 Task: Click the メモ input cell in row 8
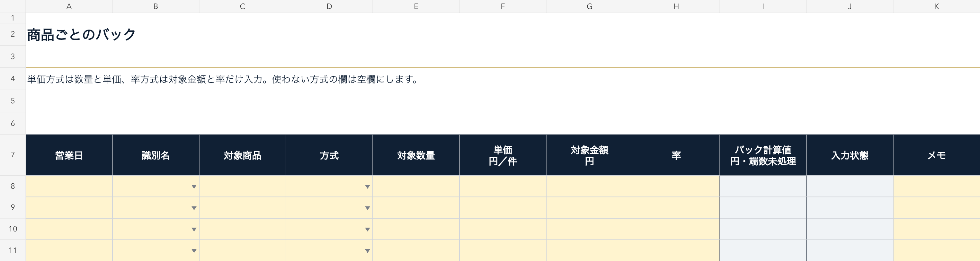click(x=936, y=186)
